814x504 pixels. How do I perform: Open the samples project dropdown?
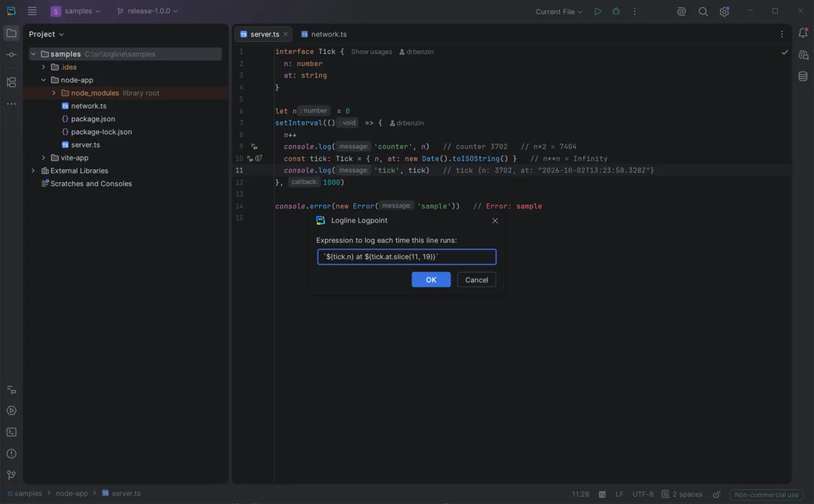pyautogui.click(x=76, y=11)
